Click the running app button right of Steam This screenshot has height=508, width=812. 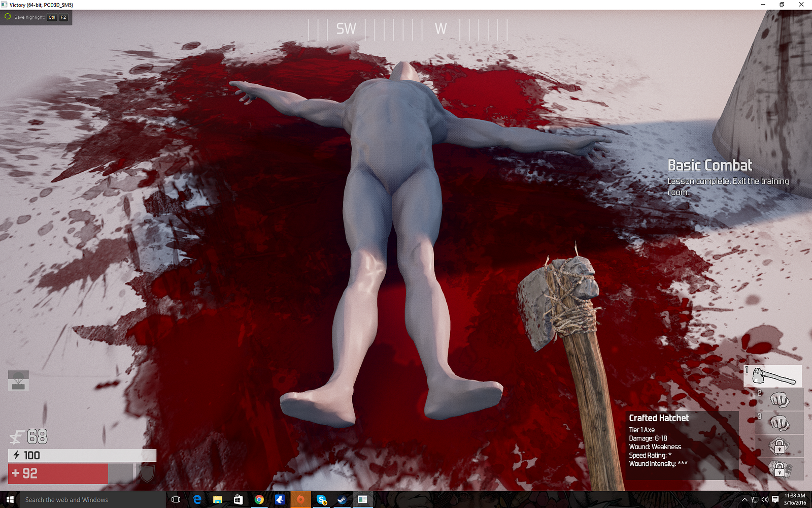click(x=363, y=499)
